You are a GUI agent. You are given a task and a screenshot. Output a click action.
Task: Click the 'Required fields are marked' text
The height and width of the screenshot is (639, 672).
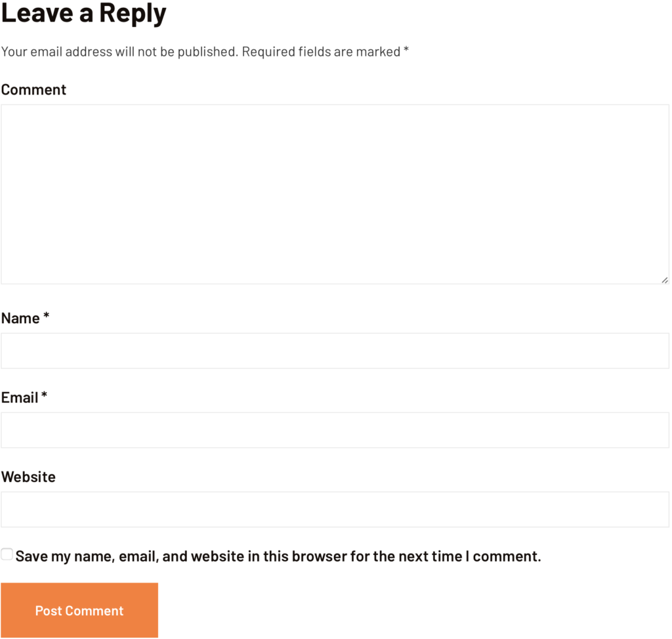pos(321,51)
